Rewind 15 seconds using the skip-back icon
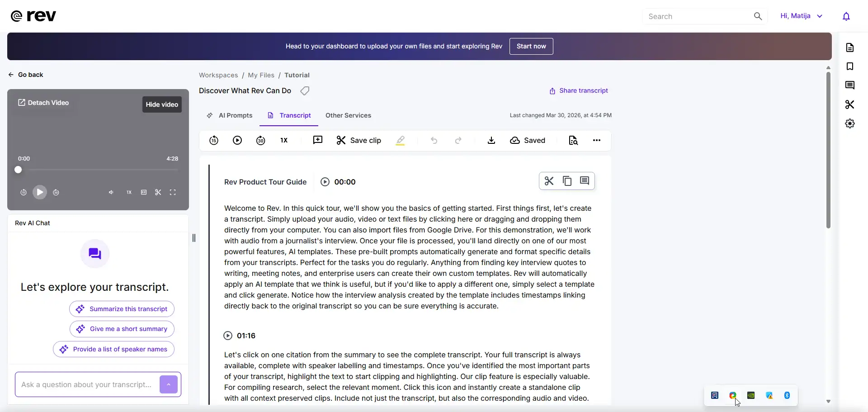 pyautogui.click(x=214, y=140)
